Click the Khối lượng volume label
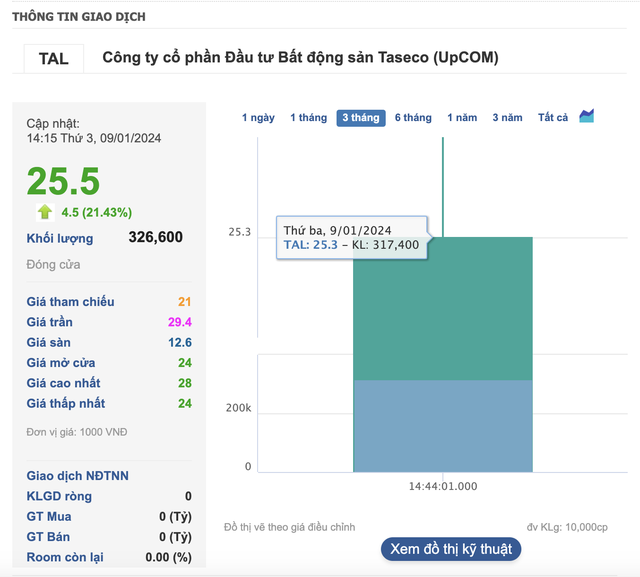 point(60,238)
